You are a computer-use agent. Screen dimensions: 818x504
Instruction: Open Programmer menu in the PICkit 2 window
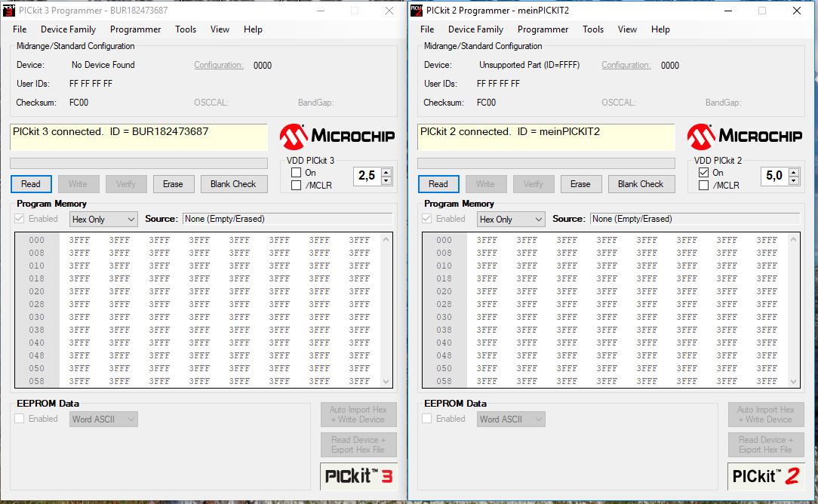(x=543, y=29)
